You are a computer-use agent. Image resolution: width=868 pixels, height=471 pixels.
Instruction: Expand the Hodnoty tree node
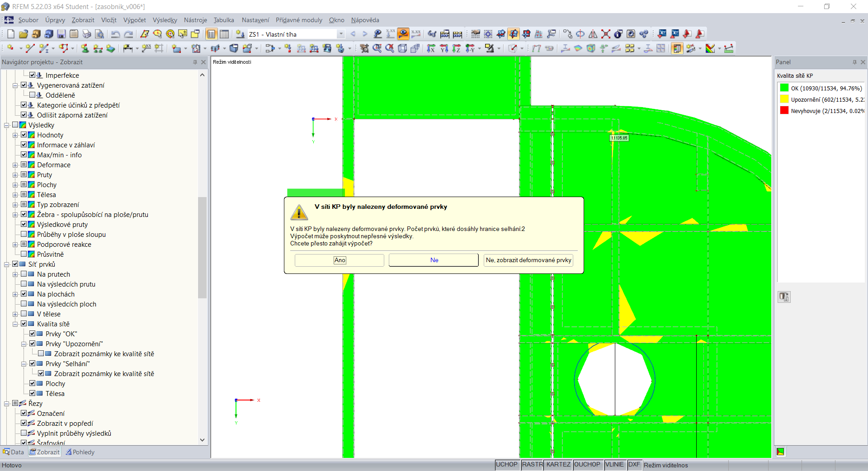[15, 135]
